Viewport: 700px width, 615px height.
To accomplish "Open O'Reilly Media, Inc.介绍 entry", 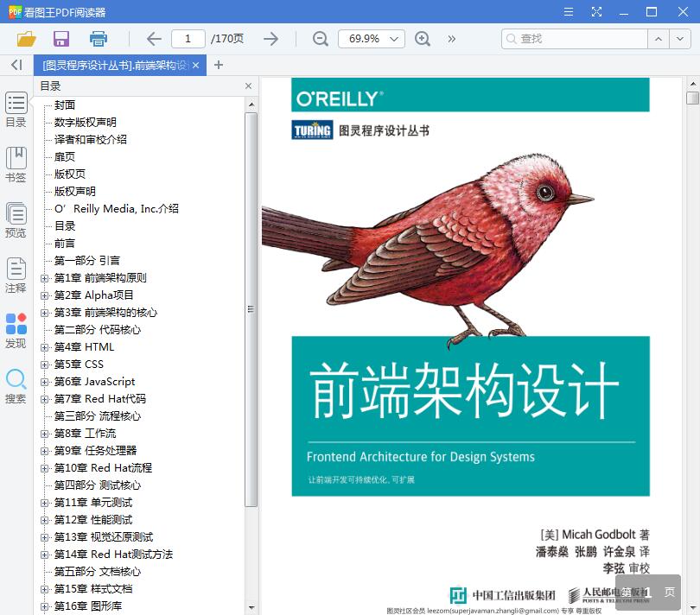I will pos(117,209).
